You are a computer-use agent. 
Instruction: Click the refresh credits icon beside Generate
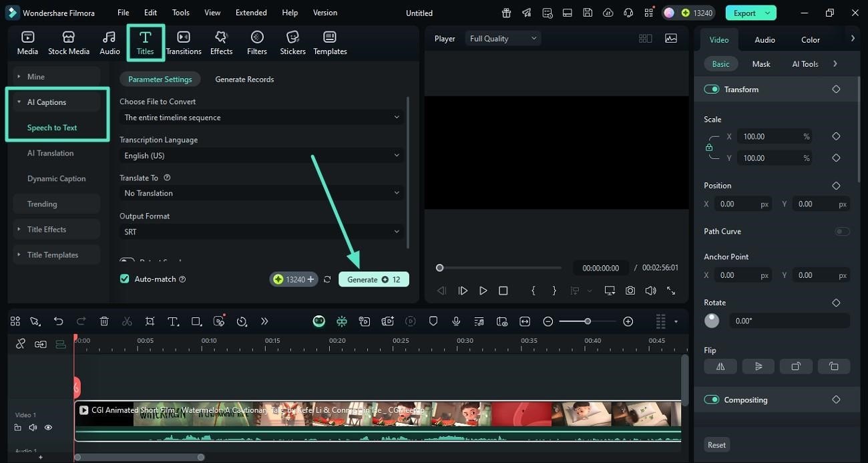[x=327, y=279]
